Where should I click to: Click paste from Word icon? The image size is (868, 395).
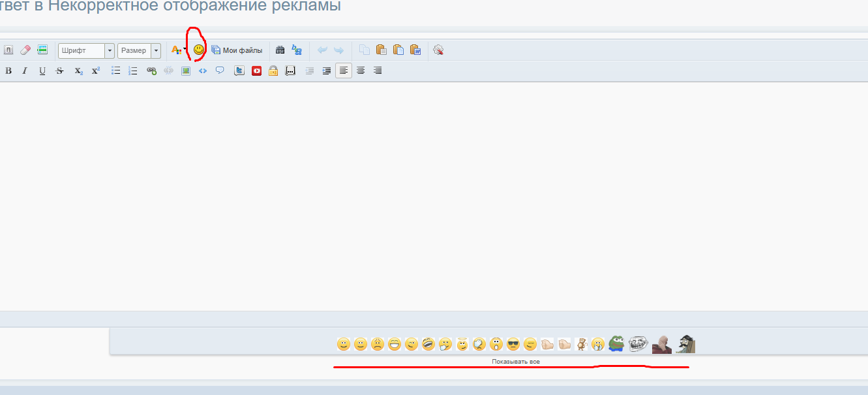pyautogui.click(x=415, y=50)
